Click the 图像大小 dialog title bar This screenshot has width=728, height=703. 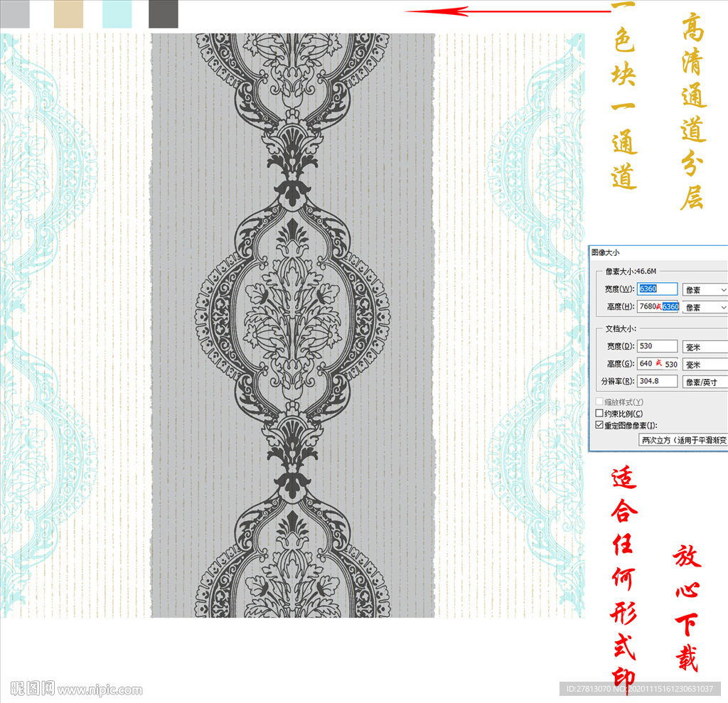(658, 252)
